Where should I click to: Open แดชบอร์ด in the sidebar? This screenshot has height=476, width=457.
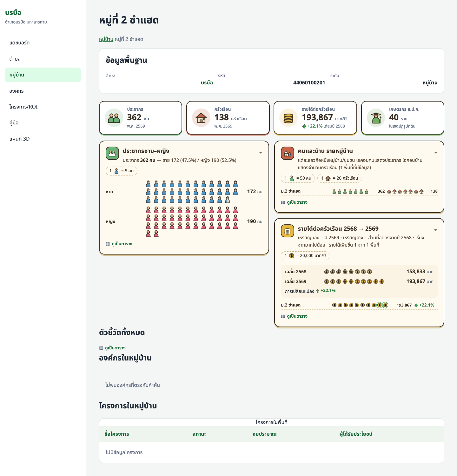click(x=43, y=43)
